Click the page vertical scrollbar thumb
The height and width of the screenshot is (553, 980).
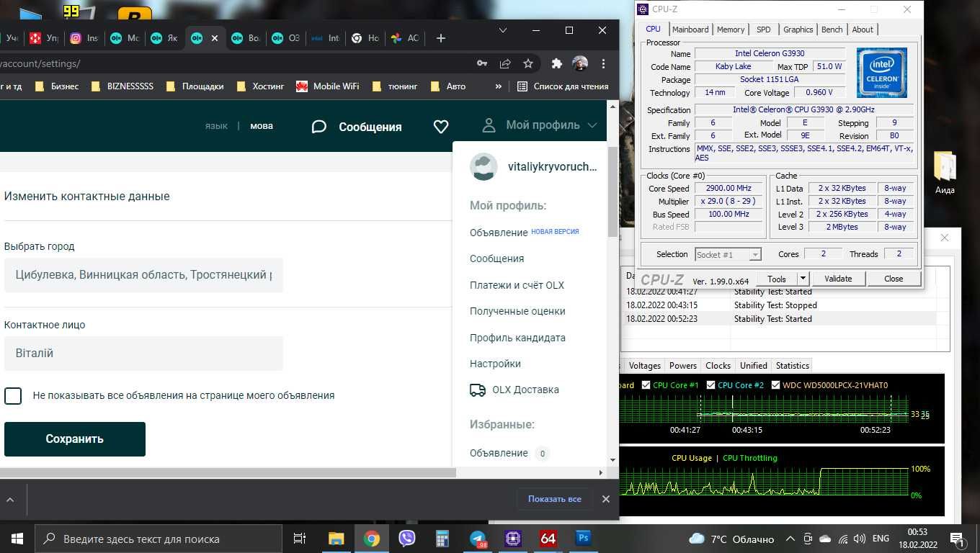(613, 192)
